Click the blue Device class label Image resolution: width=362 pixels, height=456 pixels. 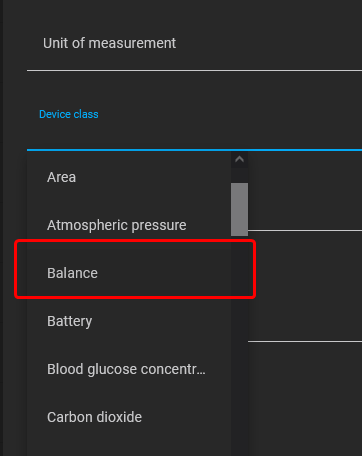pyautogui.click(x=69, y=114)
